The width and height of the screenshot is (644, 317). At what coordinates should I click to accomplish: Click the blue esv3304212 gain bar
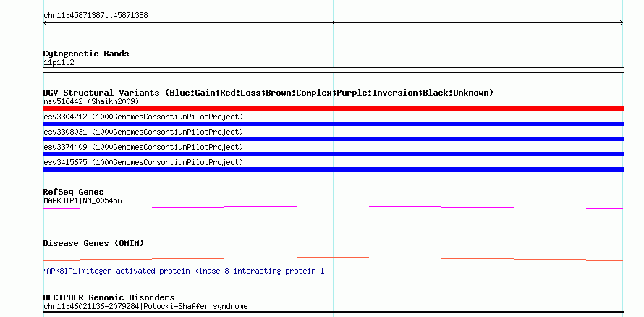[333, 124]
